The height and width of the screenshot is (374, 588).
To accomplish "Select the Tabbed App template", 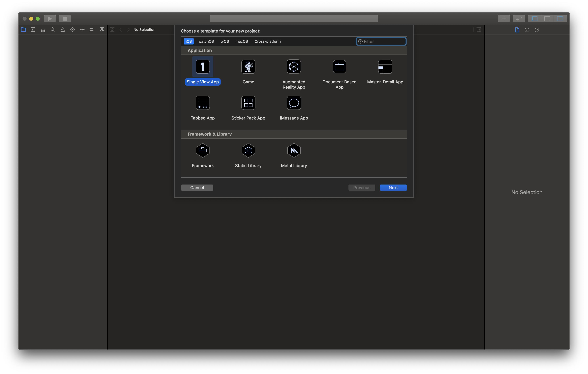I will [x=203, y=108].
